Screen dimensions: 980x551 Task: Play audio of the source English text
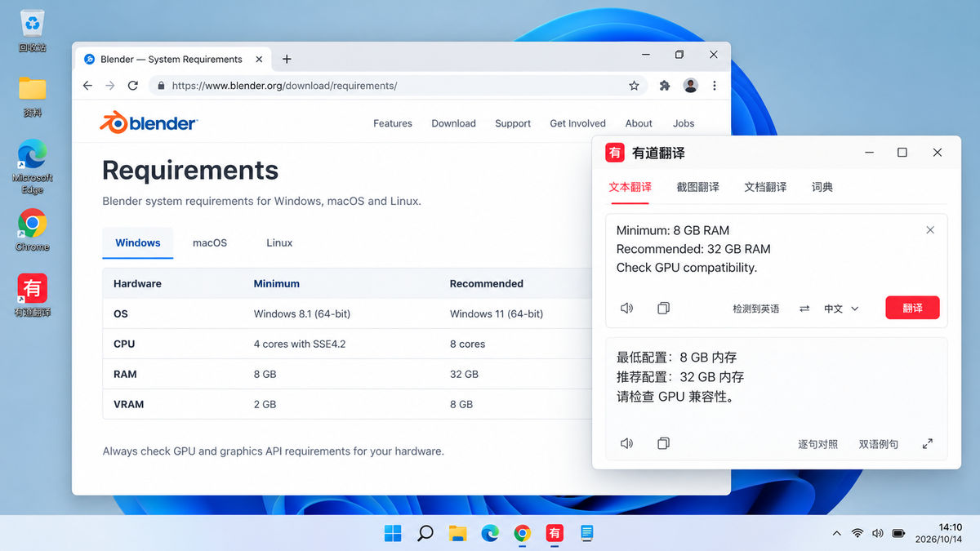[x=626, y=309]
